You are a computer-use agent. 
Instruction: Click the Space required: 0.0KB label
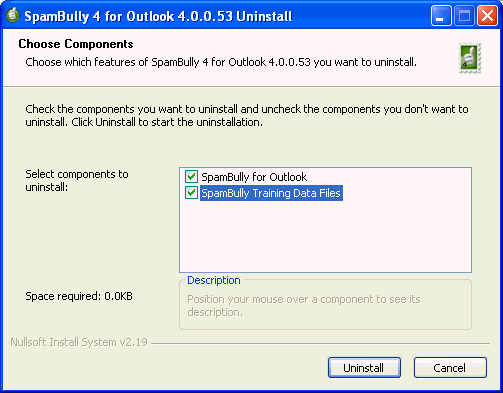click(79, 296)
